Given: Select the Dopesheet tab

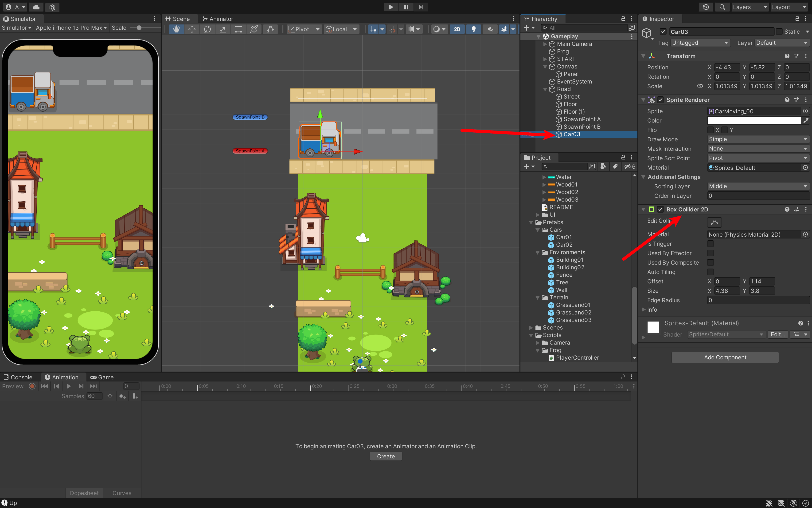Looking at the screenshot, I should click(x=84, y=493).
